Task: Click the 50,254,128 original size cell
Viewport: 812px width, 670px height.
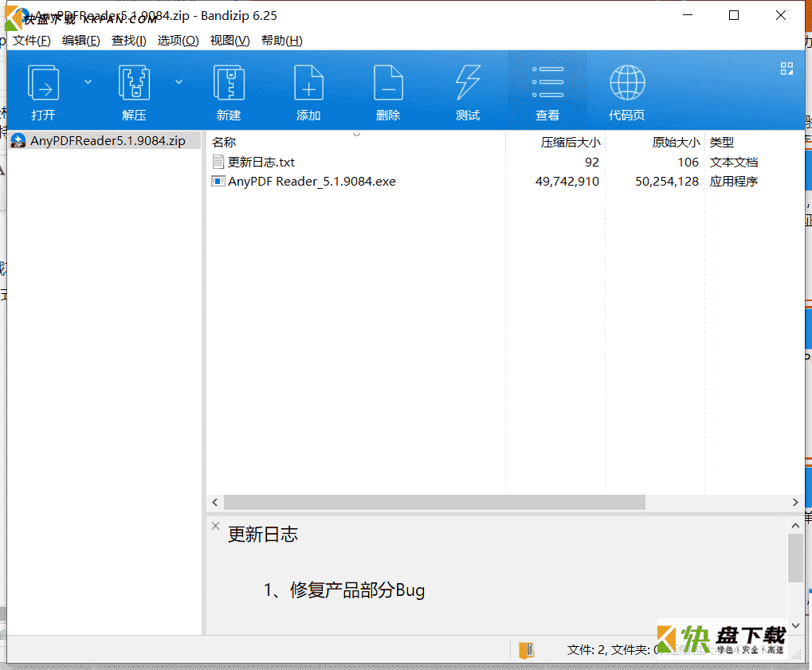Action: 667,181
